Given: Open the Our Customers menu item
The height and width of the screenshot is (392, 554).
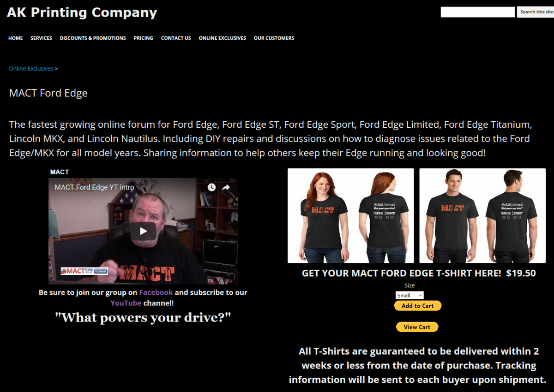Looking at the screenshot, I should pos(274,38).
